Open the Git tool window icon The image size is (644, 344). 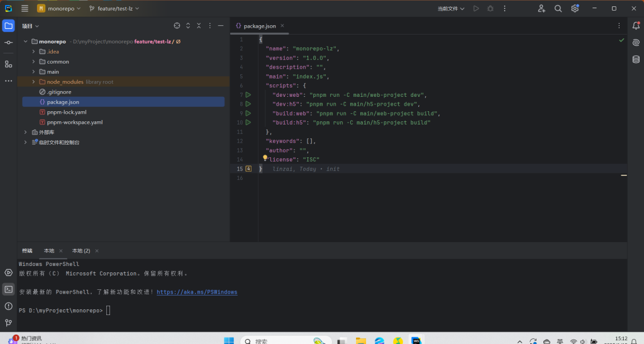point(8,323)
